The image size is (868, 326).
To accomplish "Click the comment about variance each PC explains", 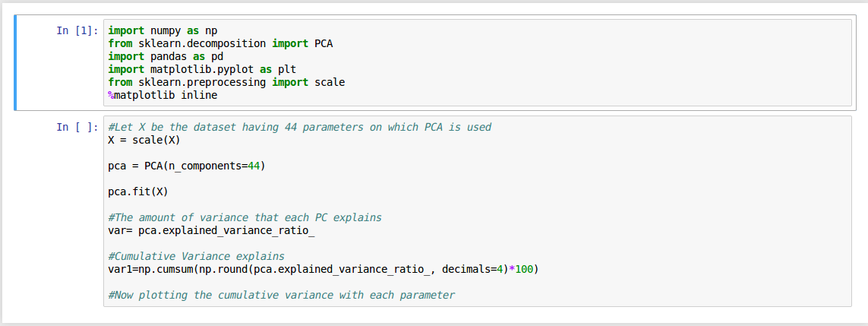I will tap(245, 217).
